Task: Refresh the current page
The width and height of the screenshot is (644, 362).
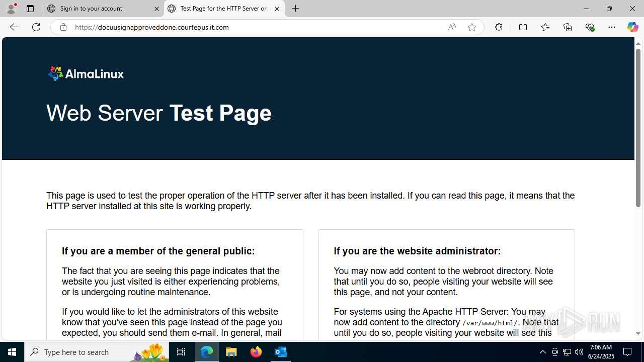Action: coord(36,27)
